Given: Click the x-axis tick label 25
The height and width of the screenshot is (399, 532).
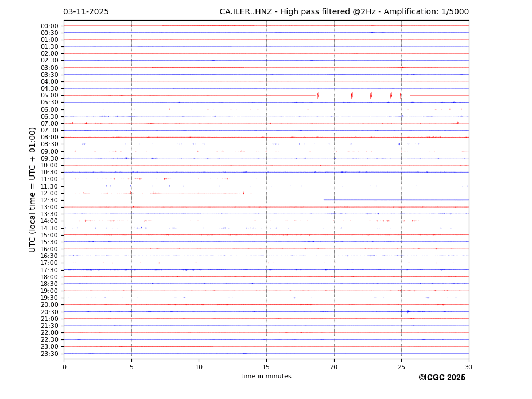Looking at the screenshot, I should tap(401, 367).
